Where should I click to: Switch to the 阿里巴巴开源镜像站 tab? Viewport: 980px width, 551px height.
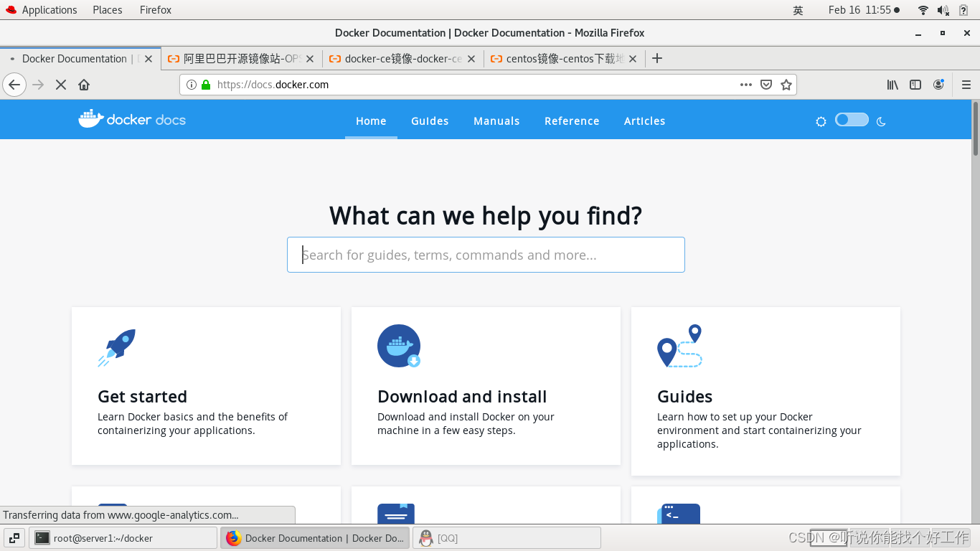click(x=242, y=59)
